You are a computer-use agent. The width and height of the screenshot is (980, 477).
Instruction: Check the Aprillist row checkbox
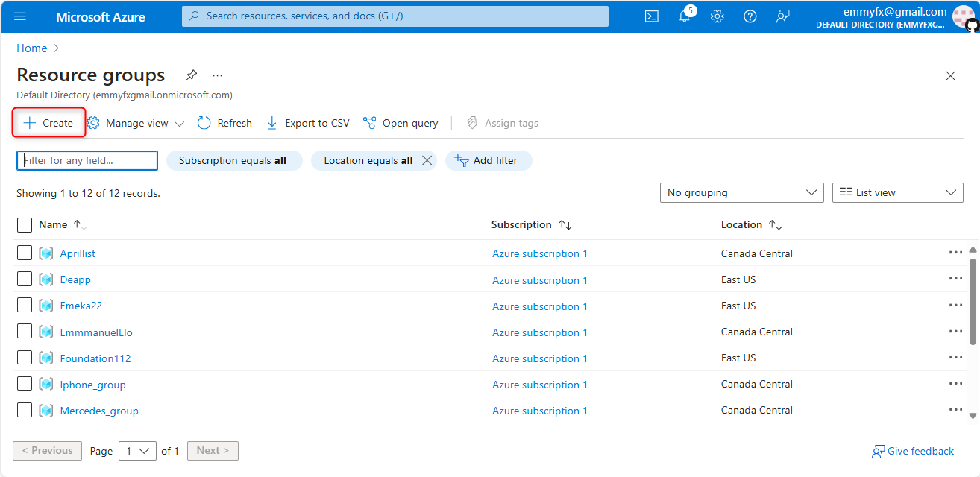(25, 253)
